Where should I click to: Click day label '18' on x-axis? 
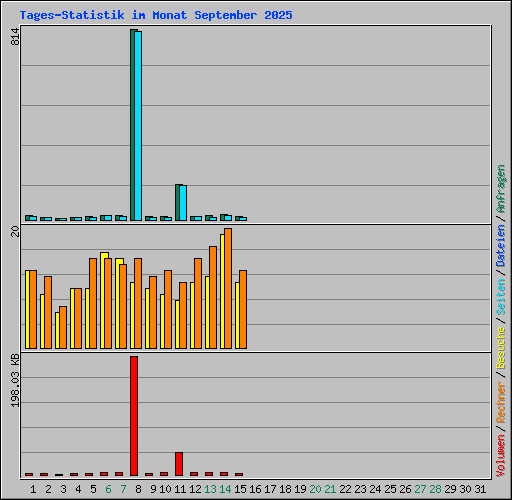pos(285,489)
